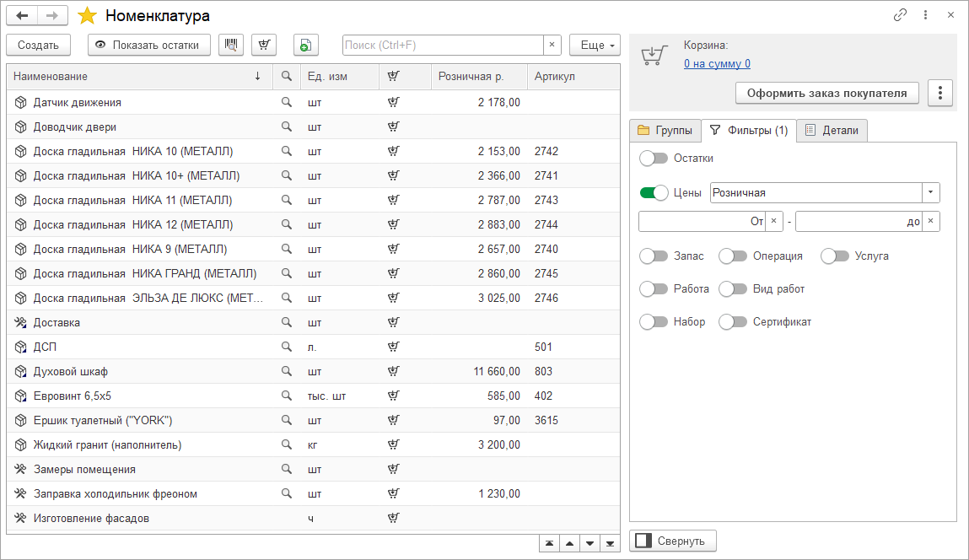The width and height of the screenshot is (969, 560).
Task: Add ДСП to the cart
Action: [393, 347]
